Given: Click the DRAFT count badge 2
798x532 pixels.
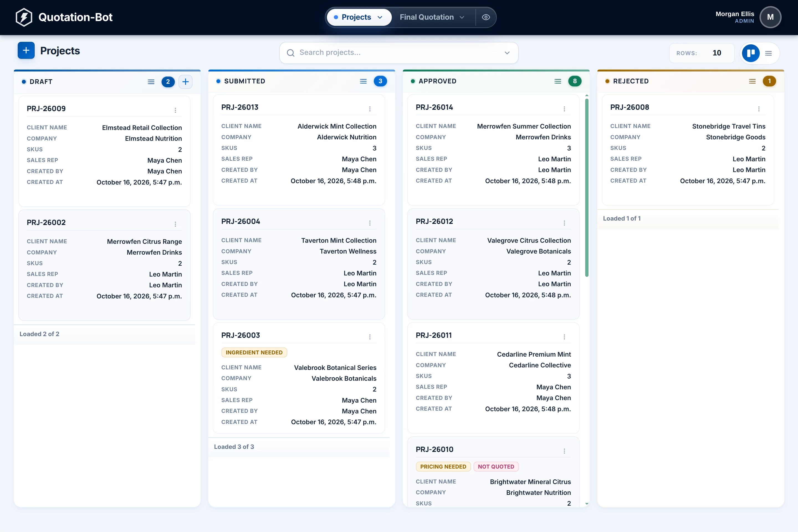Looking at the screenshot, I should coord(168,82).
